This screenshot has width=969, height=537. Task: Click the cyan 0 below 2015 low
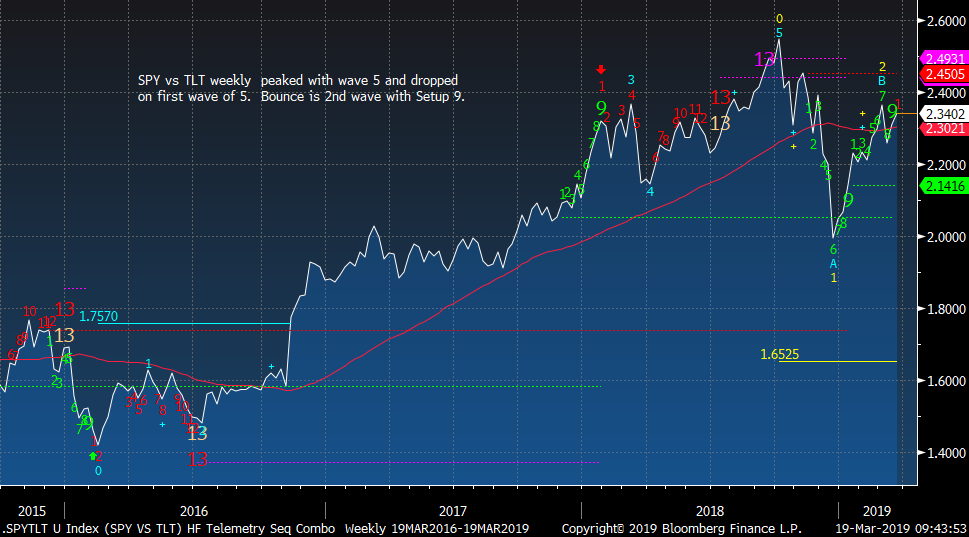[x=98, y=471]
